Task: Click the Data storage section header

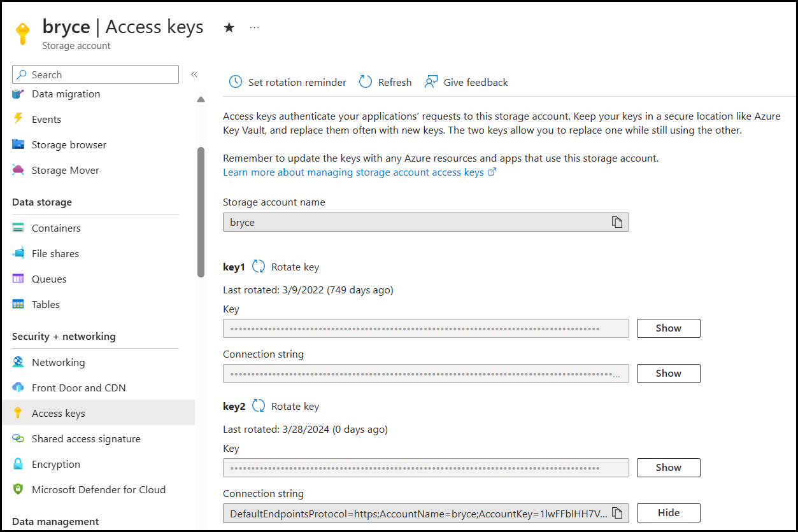Action: coord(42,202)
